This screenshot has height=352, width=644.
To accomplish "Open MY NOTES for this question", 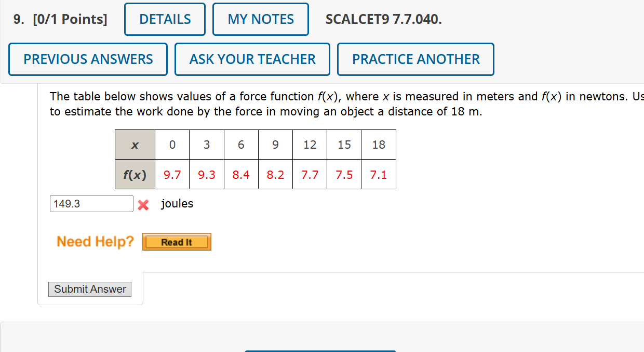I will [260, 19].
